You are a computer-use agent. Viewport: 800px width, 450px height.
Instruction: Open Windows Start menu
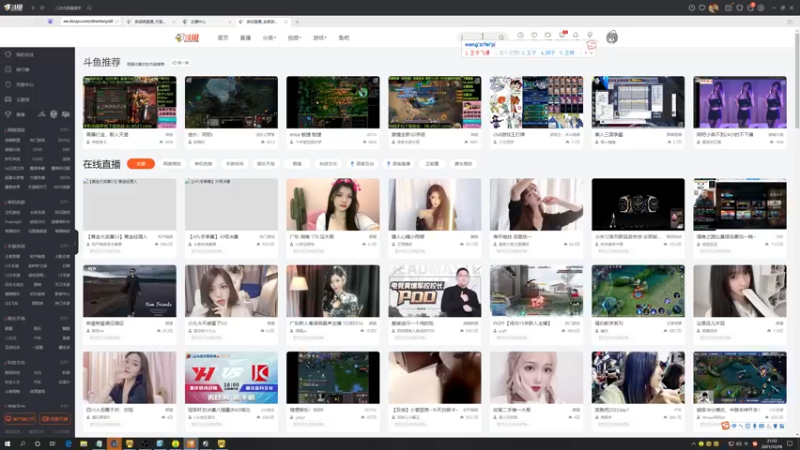(x=7, y=444)
